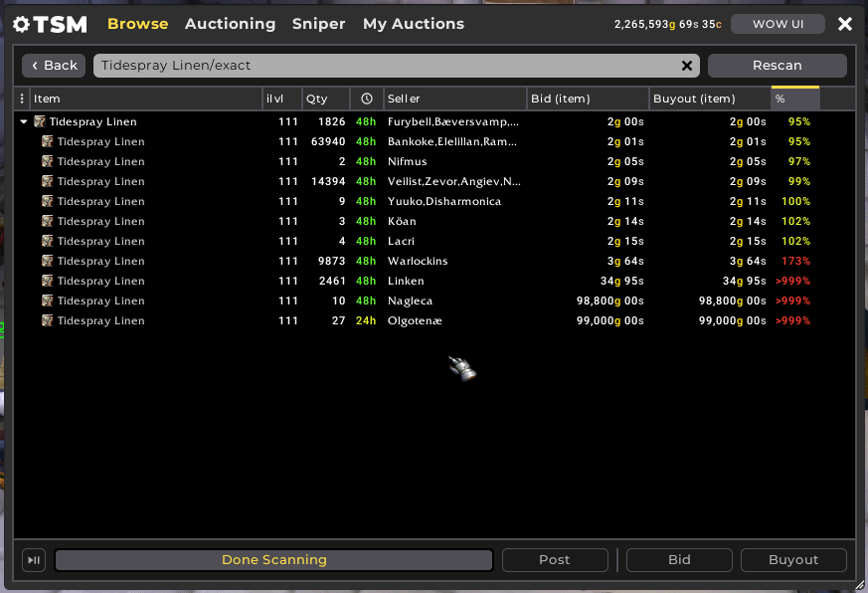Select quantity 14394 cell
Viewport: 868px width, 593px height.
pos(328,181)
